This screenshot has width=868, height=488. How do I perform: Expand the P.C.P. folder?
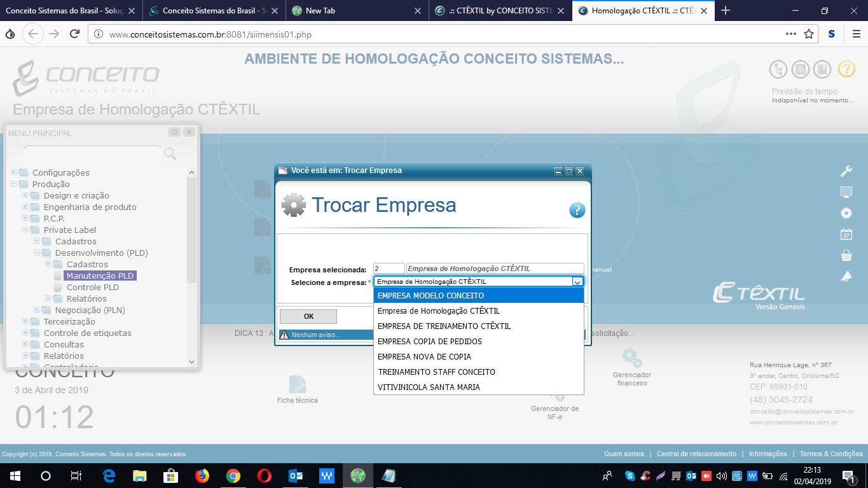25,218
